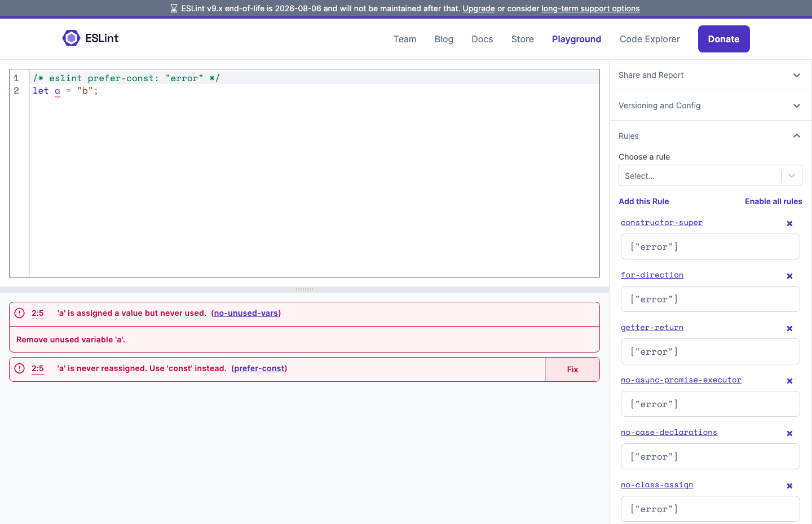Click Fix for the prefer-const error
Image resolution: width=812 pixels, height=524 pixels.
pyautogui.click(x=572, y=369)
